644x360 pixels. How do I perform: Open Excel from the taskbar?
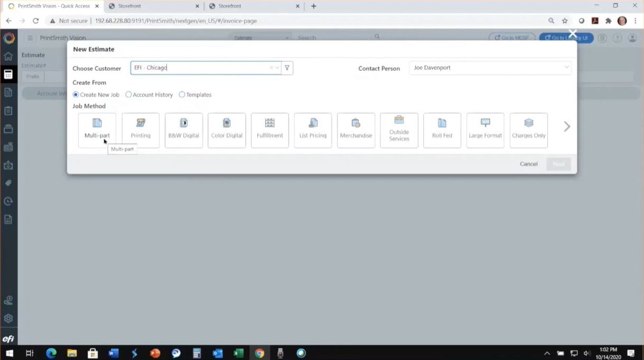tap(239, 353)
